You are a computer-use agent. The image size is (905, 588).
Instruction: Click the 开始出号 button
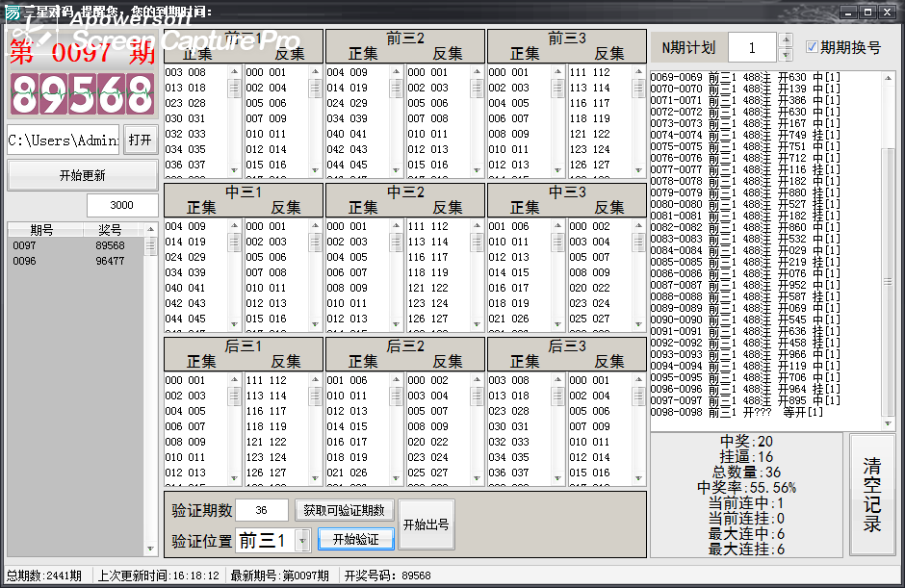[426, 524]
